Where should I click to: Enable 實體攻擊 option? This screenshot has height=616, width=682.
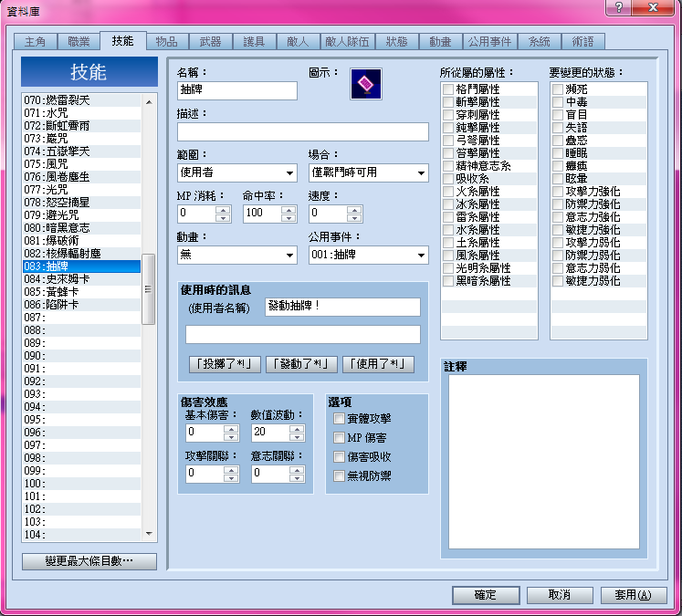[x=339, y=419]
